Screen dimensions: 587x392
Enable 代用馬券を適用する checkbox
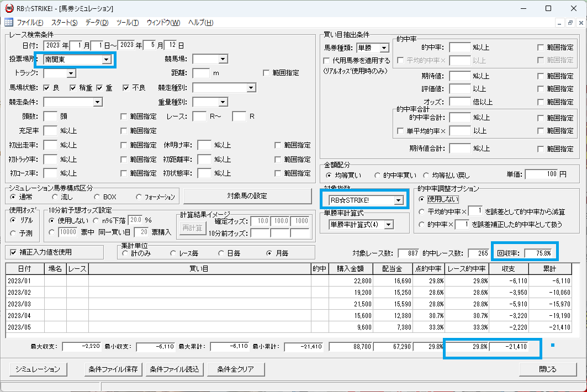(326, 61)
